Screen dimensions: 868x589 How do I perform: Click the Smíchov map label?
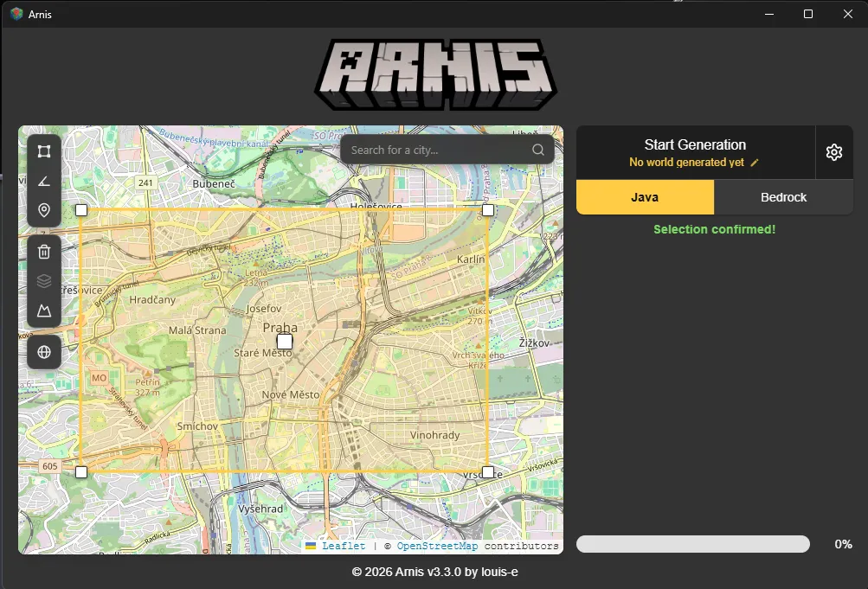[197, 426]
